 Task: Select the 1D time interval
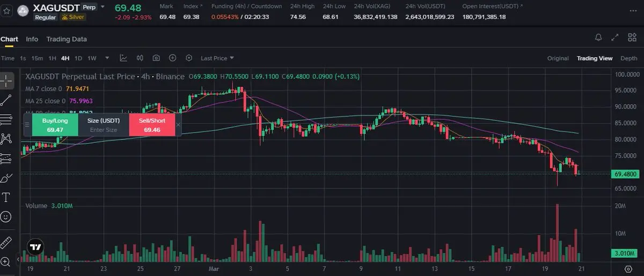coord(78,58)
